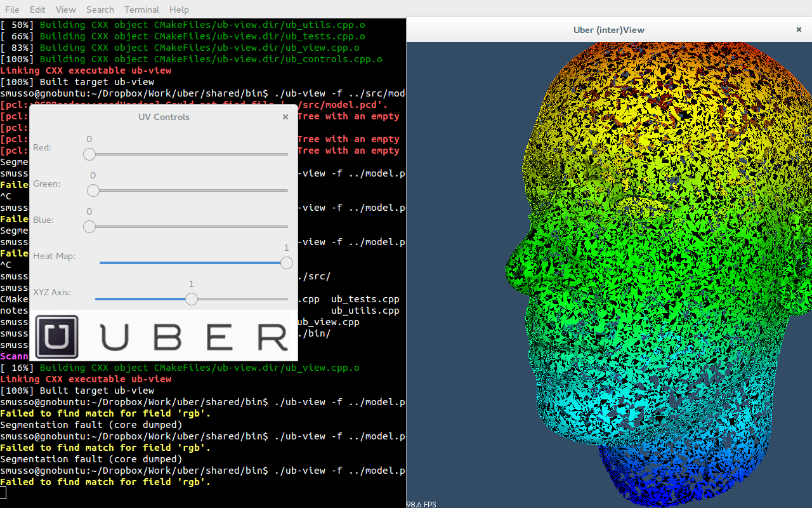Click the 98.6 FPS readout
Viewport: 812px width, 508px height.
coord(421,504)
